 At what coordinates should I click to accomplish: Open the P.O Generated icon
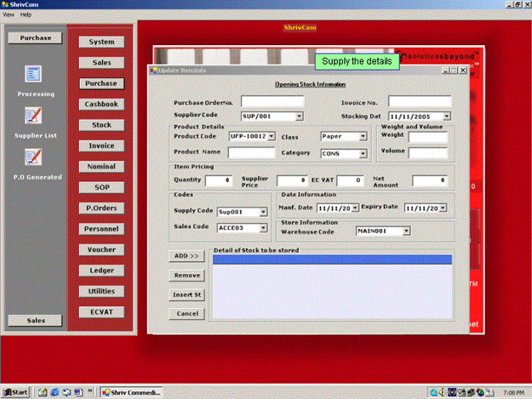pos(33,157)
